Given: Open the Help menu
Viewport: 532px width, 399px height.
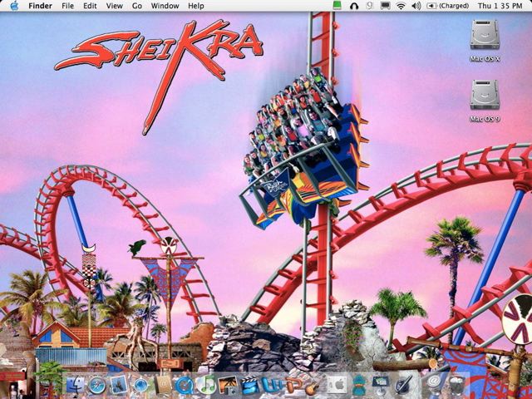Looking at the screenshot, I should (x=195, y=6).
